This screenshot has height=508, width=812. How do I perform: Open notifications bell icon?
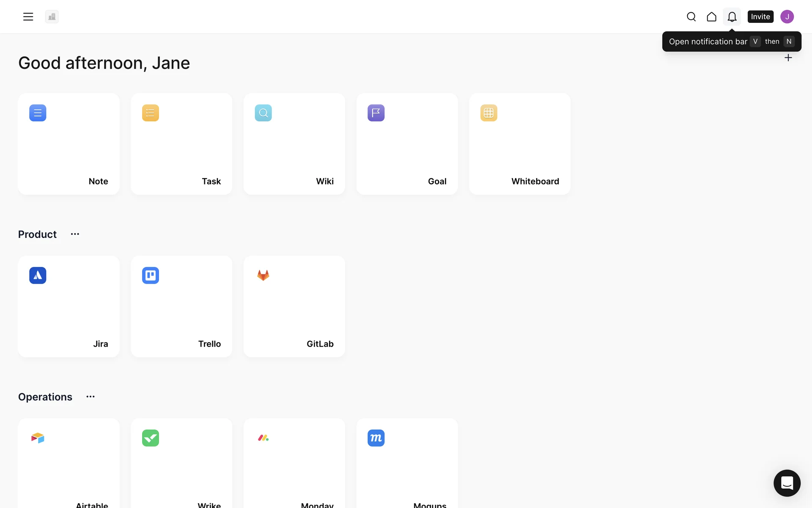tap(732, 17)
